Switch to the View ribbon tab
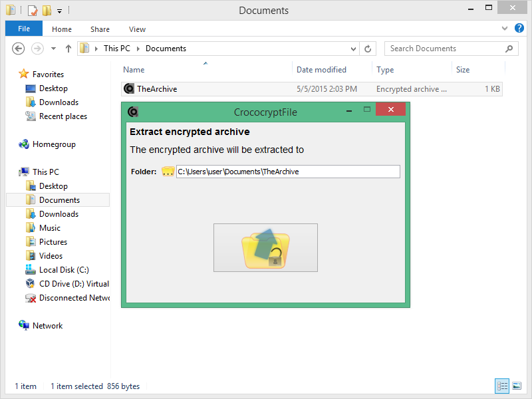The width and height of the screenshot is (532, 399). (137, 29)
